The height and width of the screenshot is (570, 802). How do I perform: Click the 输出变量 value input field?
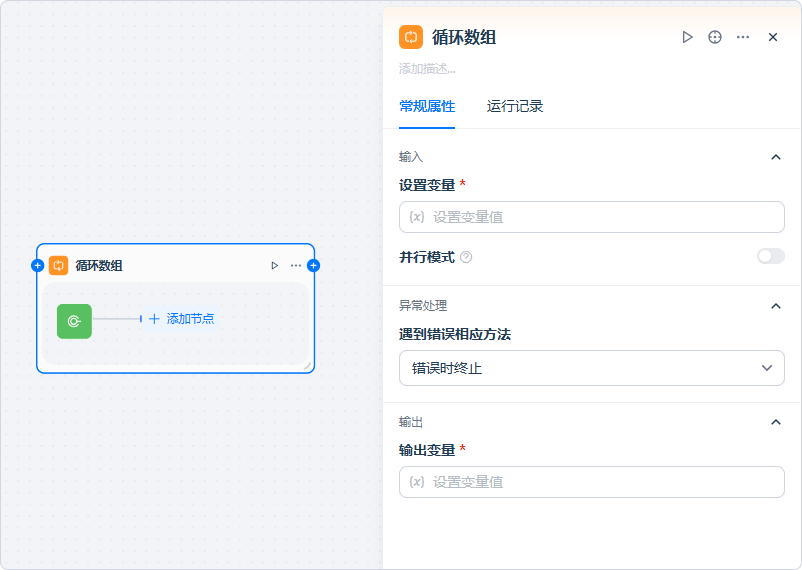point(591,482)
